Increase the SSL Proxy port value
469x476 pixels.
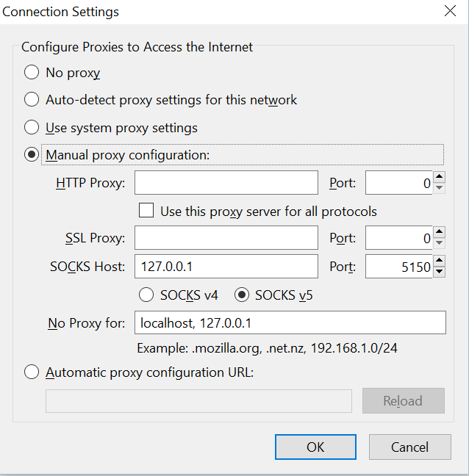coord(440,232)
